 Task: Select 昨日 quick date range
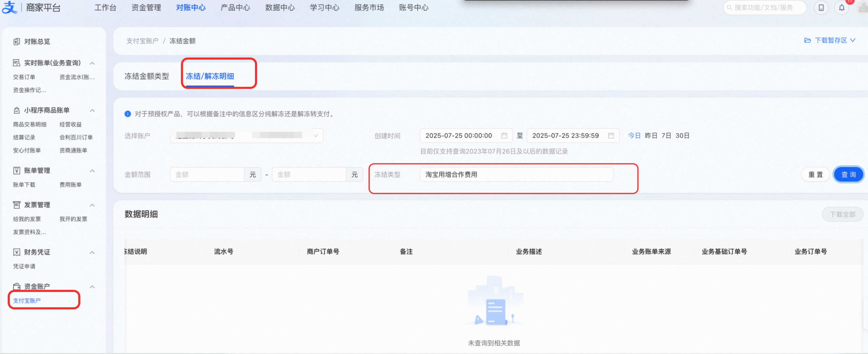click(x=651, y=136)
